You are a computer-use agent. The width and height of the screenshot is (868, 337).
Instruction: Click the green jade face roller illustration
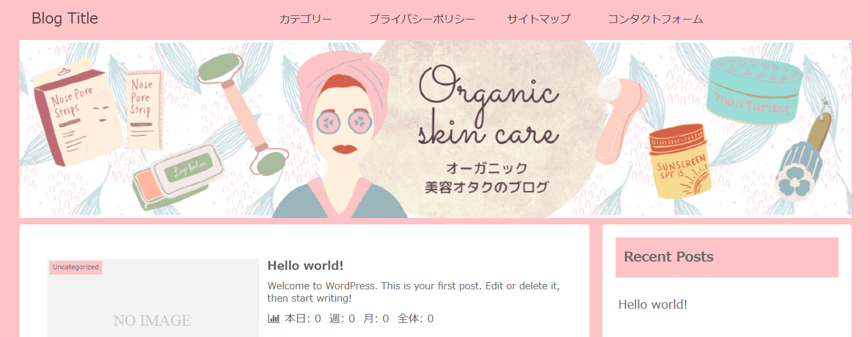click(240, 112)
